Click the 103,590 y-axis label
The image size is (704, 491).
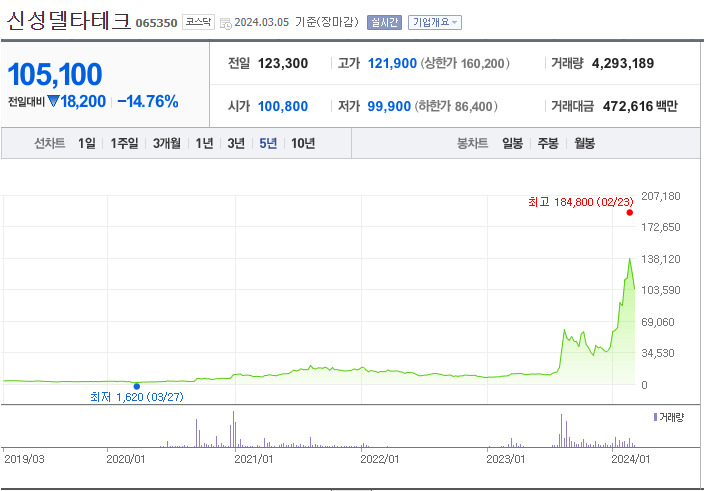pos(660,290)
